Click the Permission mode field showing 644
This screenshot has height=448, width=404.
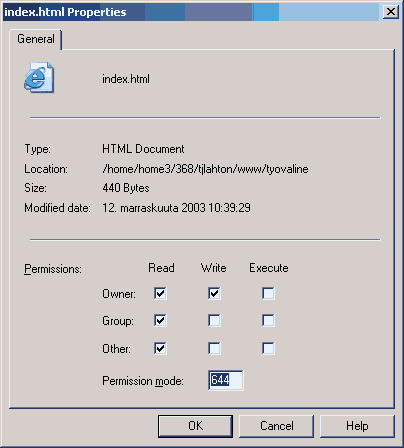[226, 380]
